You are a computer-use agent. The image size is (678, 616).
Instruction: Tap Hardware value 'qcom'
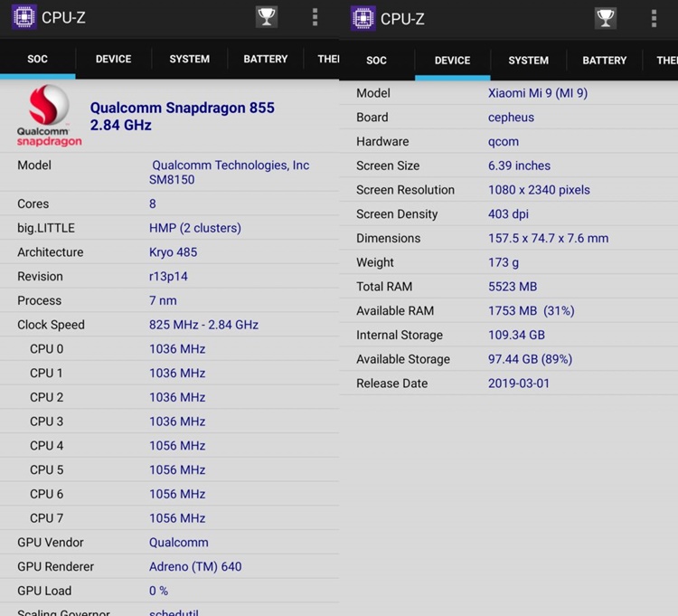click(504, 142)
